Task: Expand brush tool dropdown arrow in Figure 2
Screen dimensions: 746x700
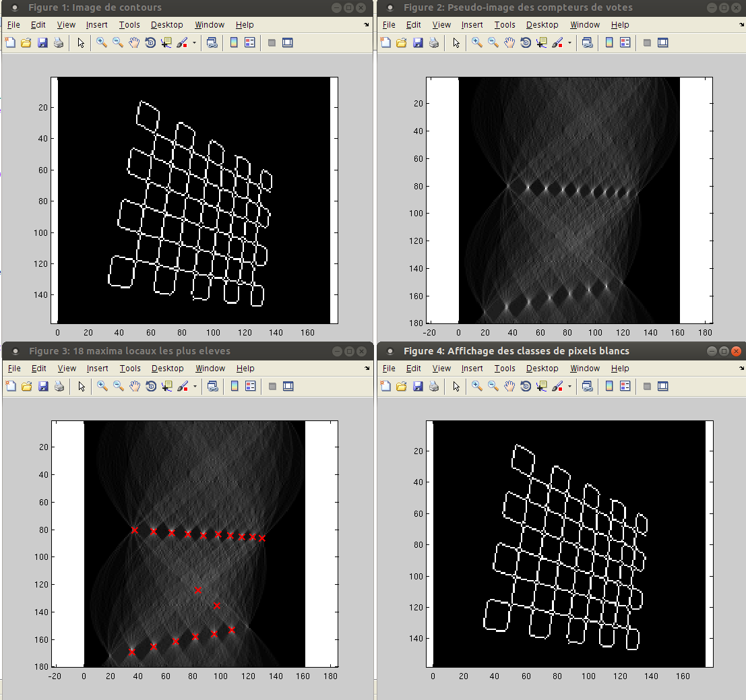Action: 569,42
